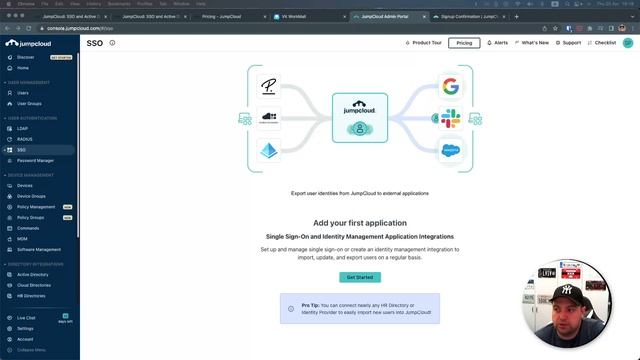
Task: Click the JumpCloud logo in sidebar
Action: point(28,43)
